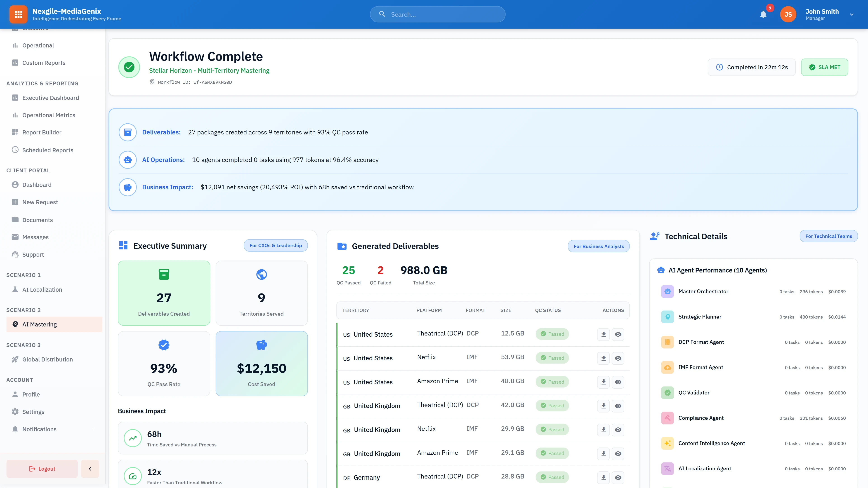Open Scheduled Reports from the sidebar

(x=47, y=150)
